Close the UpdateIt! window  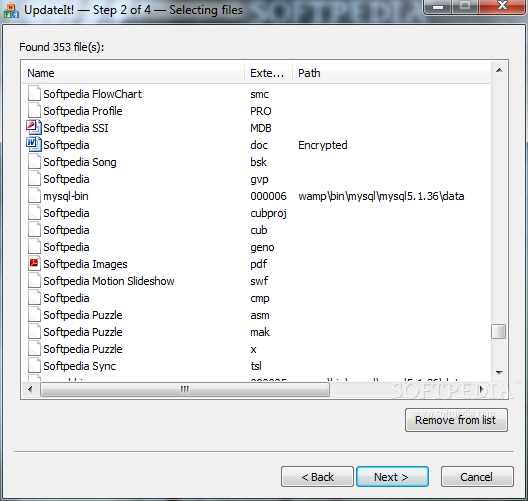click(502, 6)
